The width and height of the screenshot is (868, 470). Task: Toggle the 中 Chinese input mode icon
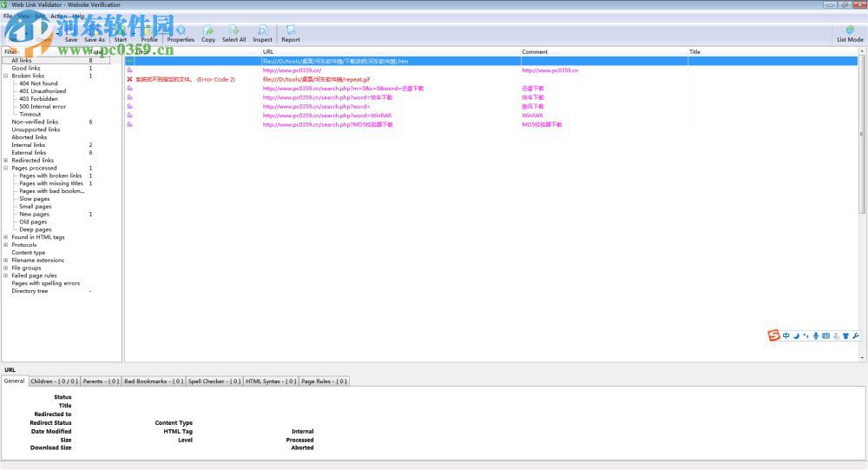click(x=786, y=336)
